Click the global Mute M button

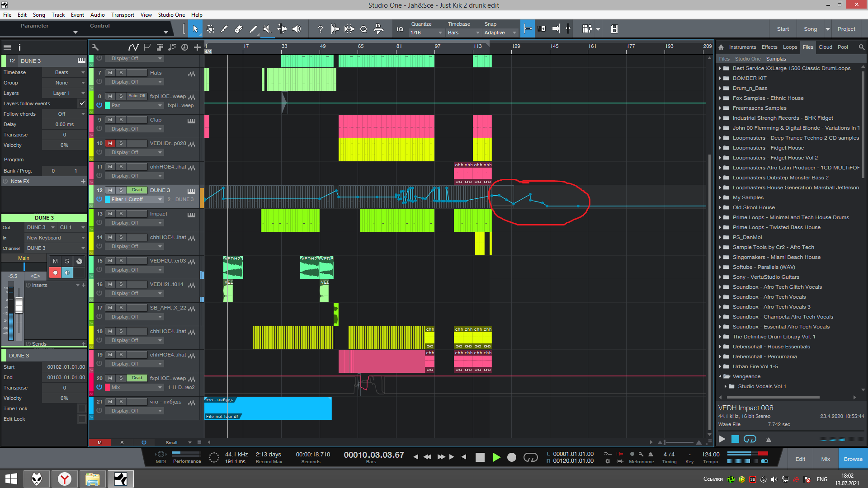99,443
